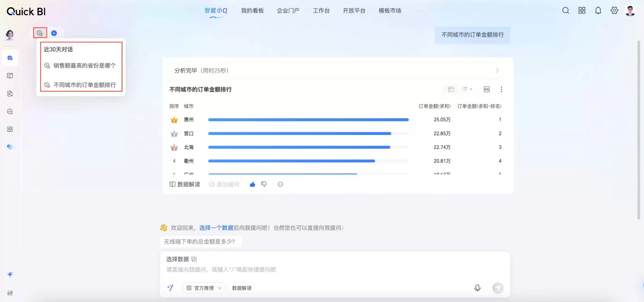
Task: Click the comment feedback circle icon
Action: point(280,184)
